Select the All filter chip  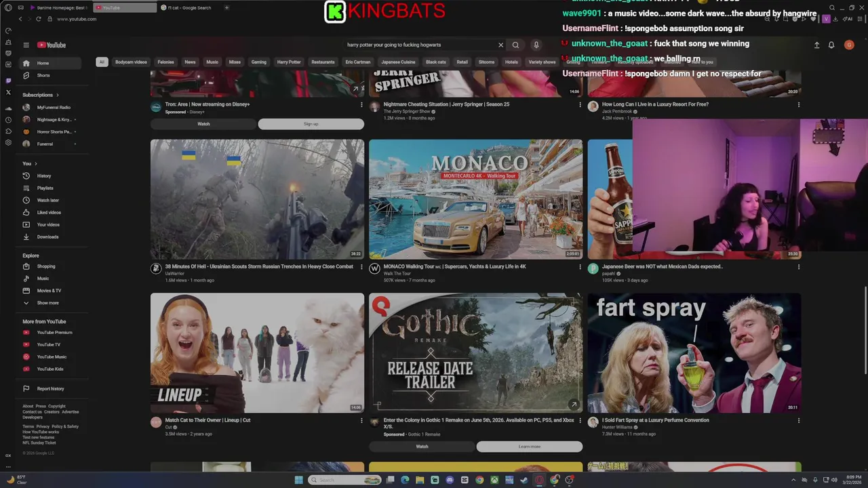tap(102, 62)
